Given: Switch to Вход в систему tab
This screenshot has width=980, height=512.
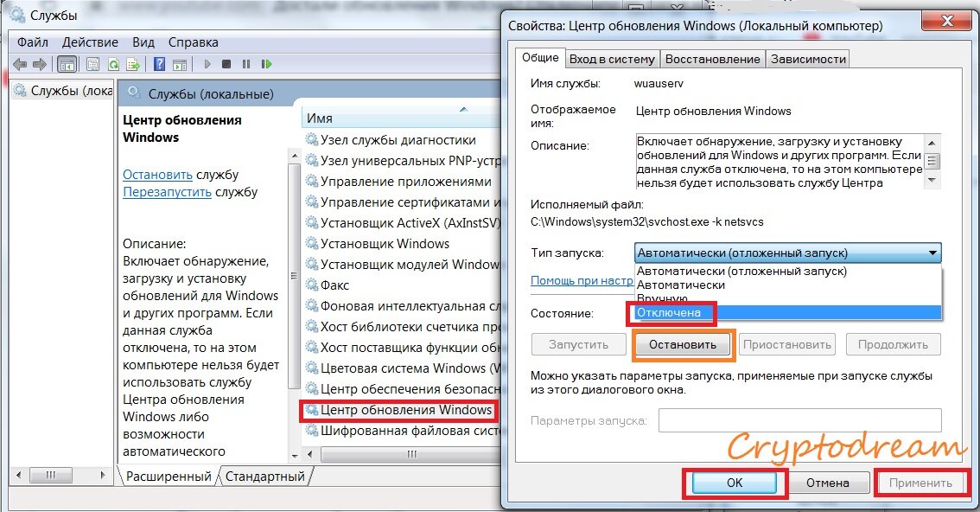Looking at the screenshot, I should (612, 60).
